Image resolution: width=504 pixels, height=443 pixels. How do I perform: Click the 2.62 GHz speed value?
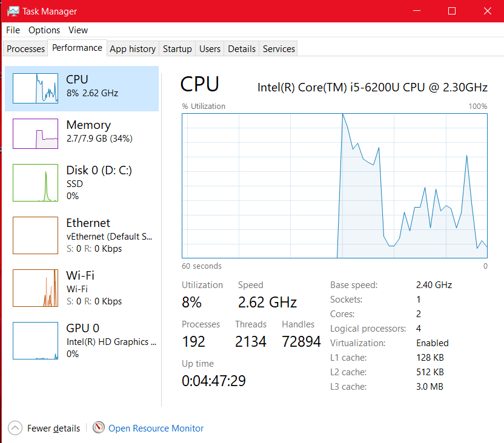[267, 303]
